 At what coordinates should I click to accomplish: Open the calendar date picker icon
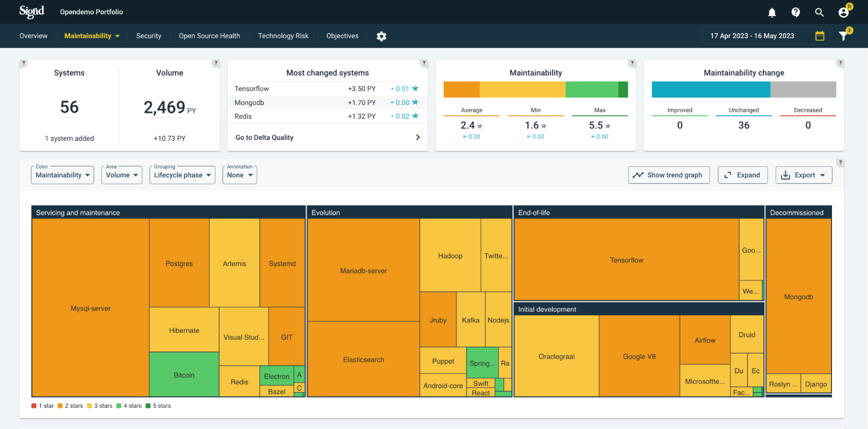point(820,36)
